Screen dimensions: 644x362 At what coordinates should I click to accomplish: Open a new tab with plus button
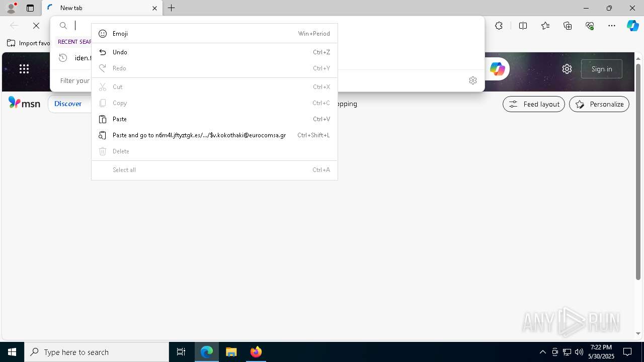point(172,8)
